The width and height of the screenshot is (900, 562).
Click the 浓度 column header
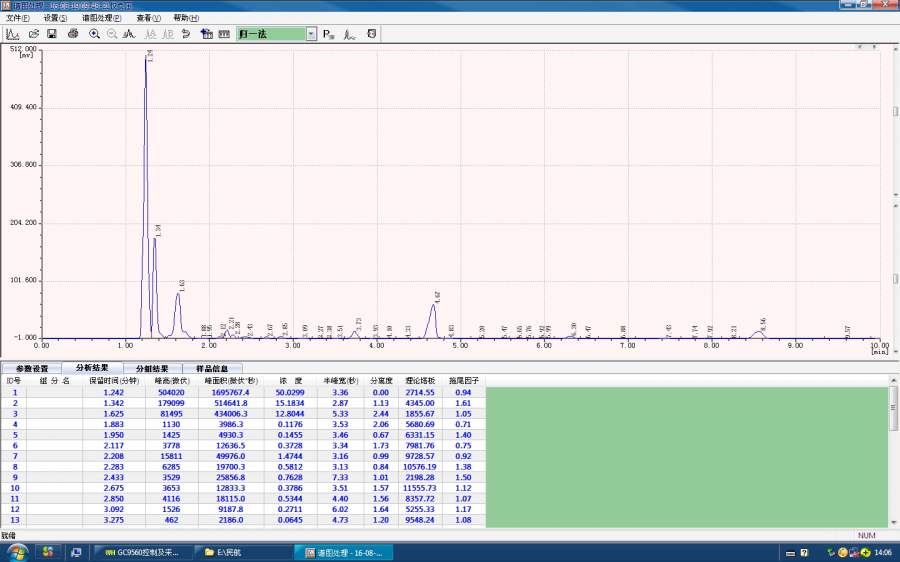point(290,381)
